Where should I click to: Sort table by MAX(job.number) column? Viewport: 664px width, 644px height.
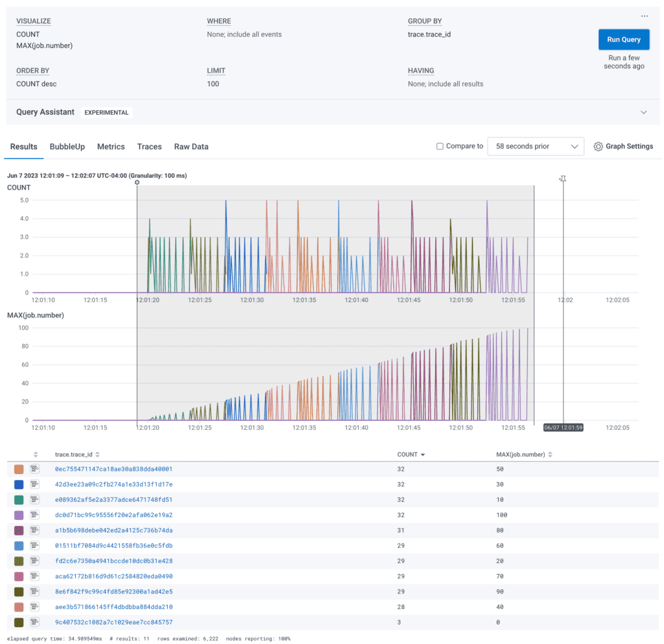[x=551, y=455]
